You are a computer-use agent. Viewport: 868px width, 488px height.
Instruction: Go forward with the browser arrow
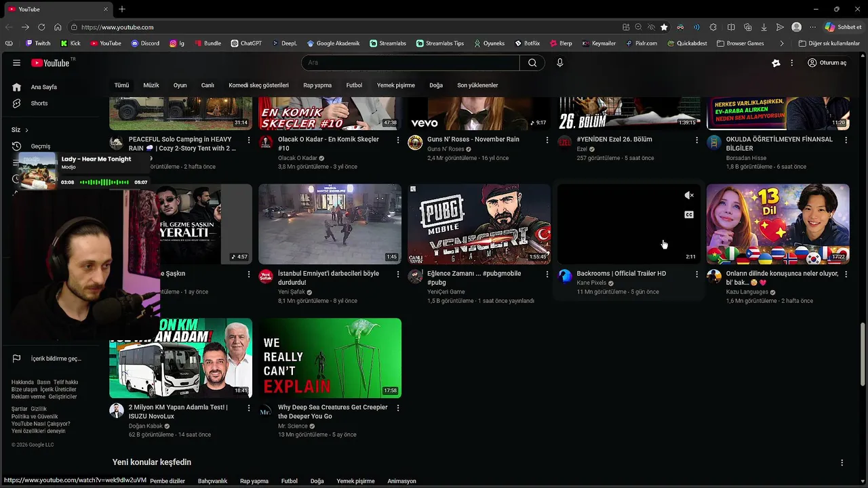[25, 27]
